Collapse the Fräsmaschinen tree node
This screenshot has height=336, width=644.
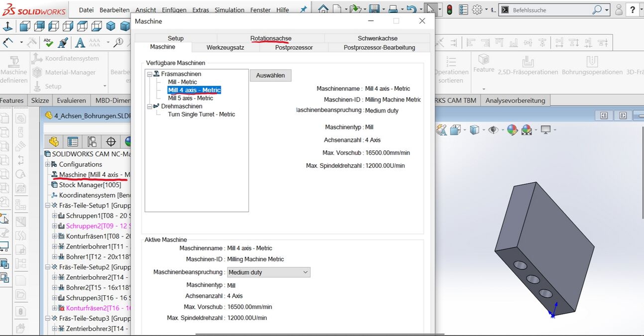149,74
